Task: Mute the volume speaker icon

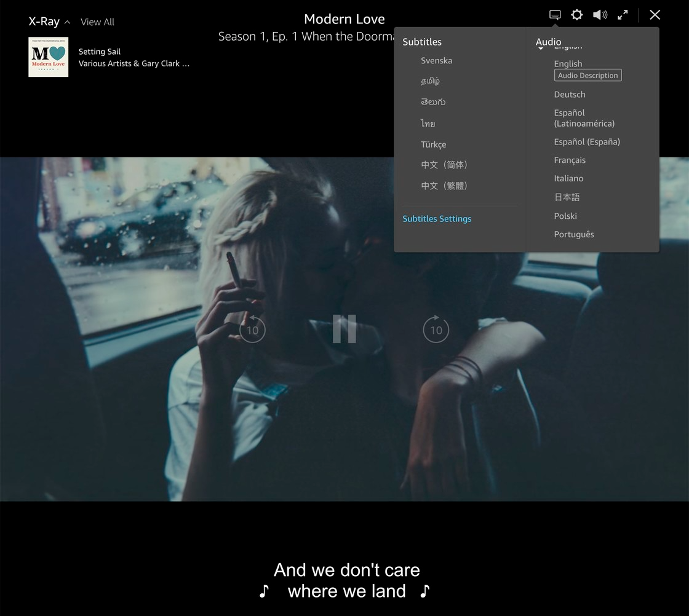Action: [600, 15]
